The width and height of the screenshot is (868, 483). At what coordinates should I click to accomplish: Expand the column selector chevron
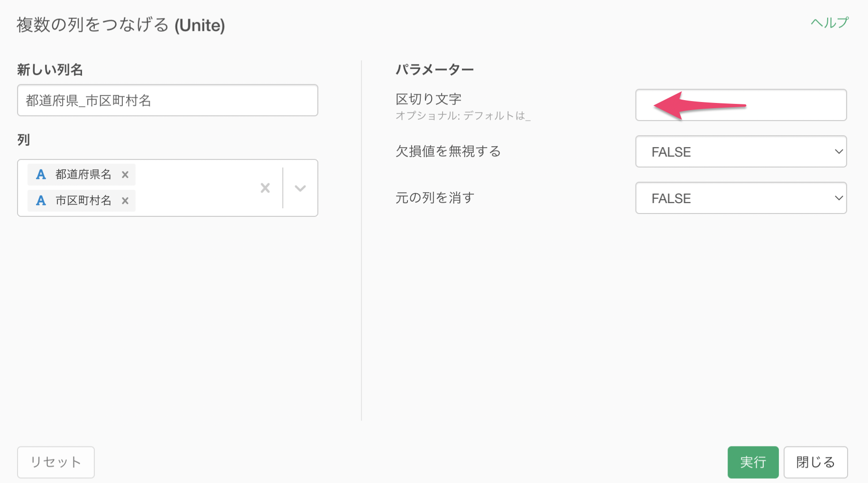[300, 188]
